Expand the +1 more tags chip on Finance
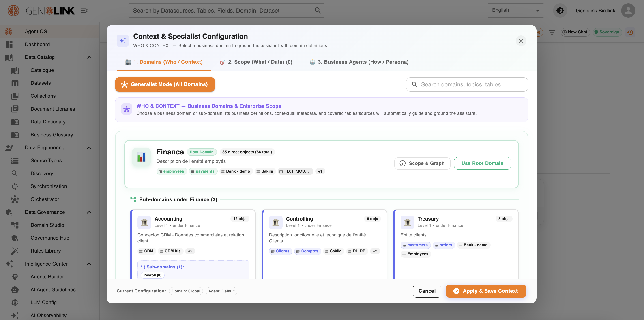 click(x=320, y=171)
